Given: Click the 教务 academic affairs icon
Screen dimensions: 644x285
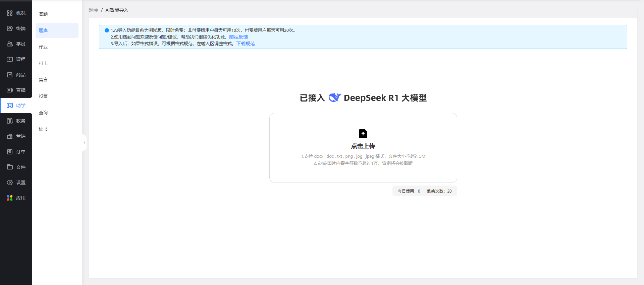Looking at the screenshot, I should tap(10, 121).
